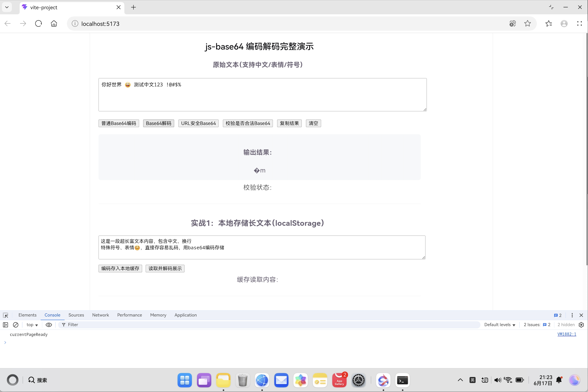This screenshot has height=392, width=588.
Task: View site information icon in address bar
Action: pyautogui.click(x=75, y=24)
